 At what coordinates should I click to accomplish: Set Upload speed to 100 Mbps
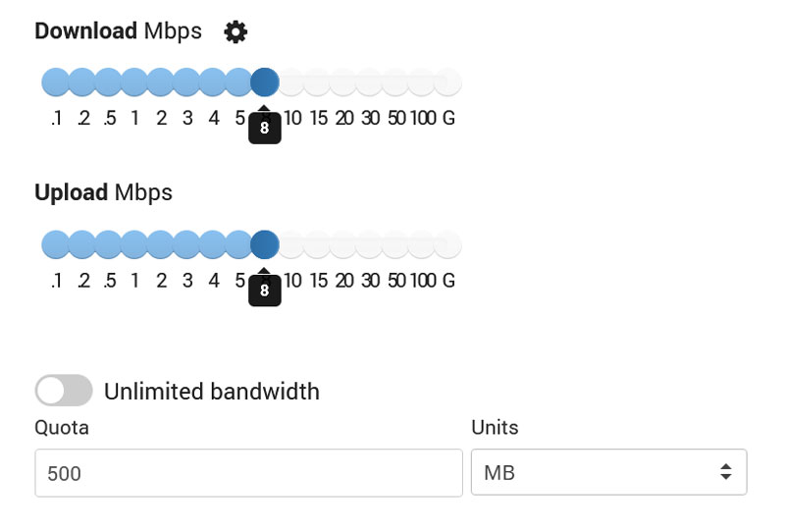[422, 244]
